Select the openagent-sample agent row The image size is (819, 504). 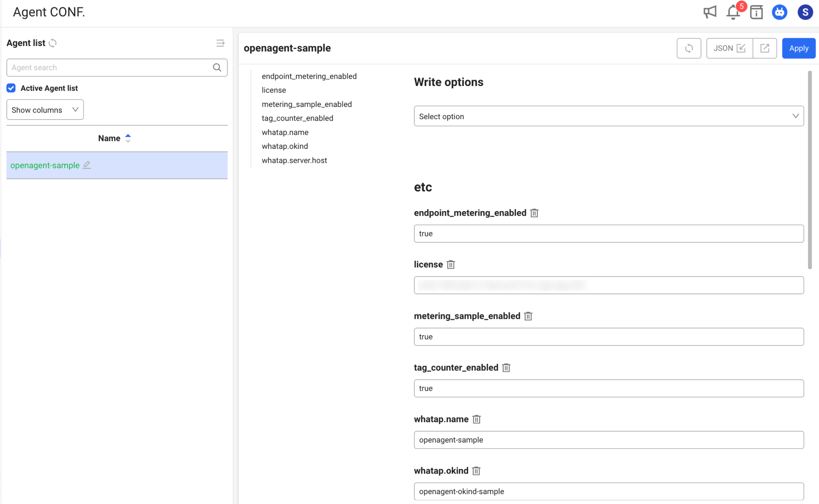click(117, 165)
